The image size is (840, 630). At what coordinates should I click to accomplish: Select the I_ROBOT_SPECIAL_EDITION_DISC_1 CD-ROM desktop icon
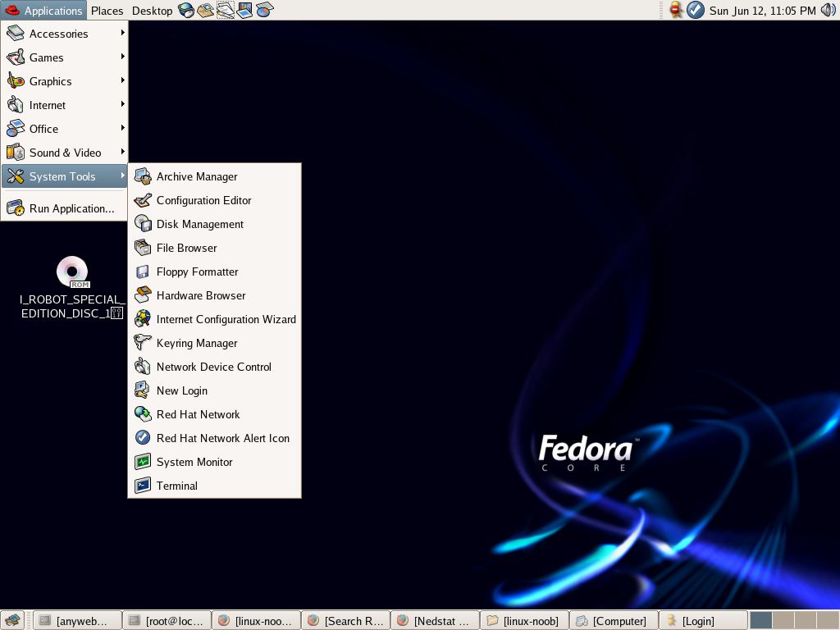tap(72, 287)
